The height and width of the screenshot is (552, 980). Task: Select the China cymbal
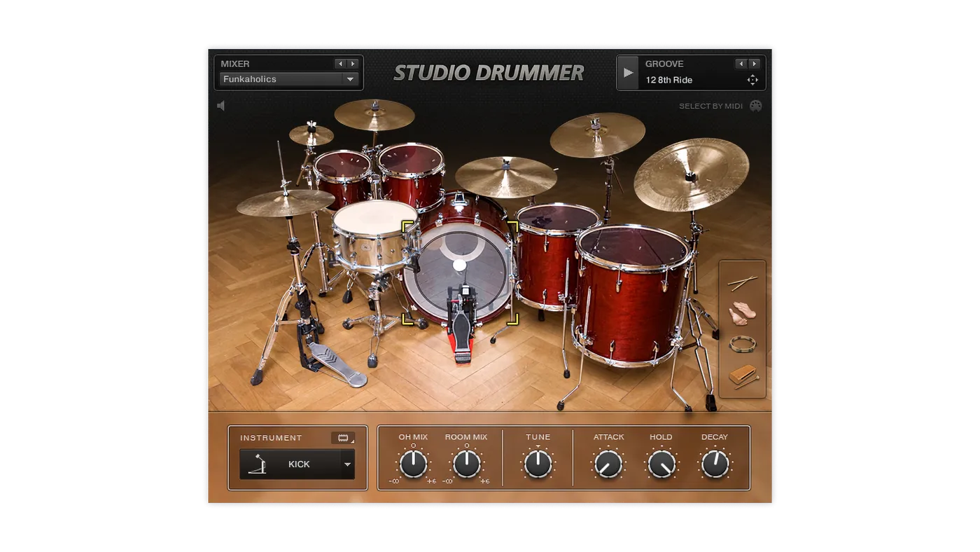[x=692, y=174]
